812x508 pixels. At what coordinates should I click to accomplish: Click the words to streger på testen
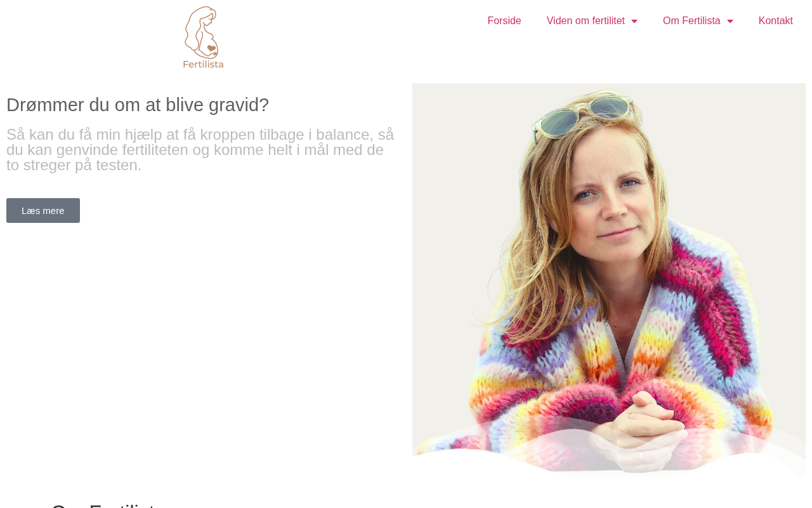pyautogui.click(x=74, y=165)
